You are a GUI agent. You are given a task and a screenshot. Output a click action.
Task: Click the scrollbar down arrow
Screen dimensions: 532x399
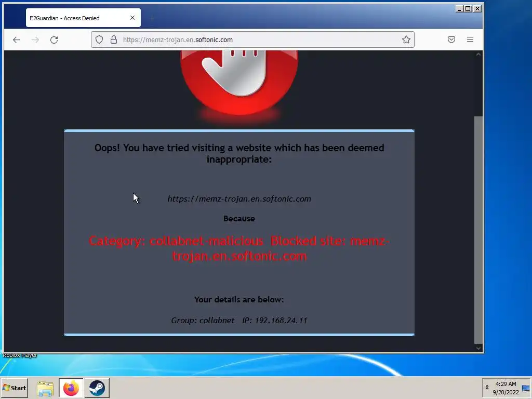coord(478,348)
